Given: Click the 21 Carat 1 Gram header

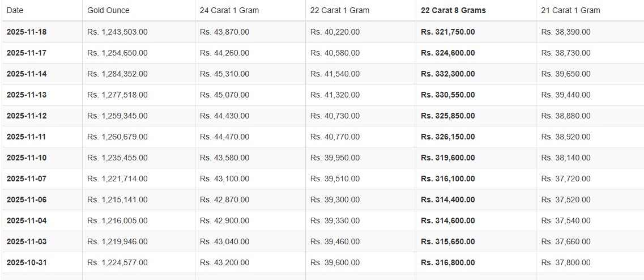Looking at the screenshot, I should 570,10.
